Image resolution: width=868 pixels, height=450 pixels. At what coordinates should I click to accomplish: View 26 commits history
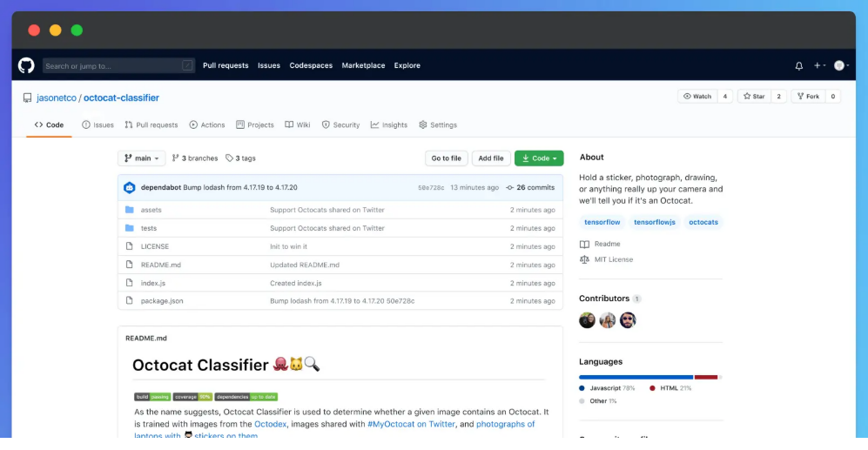(530, 188)
